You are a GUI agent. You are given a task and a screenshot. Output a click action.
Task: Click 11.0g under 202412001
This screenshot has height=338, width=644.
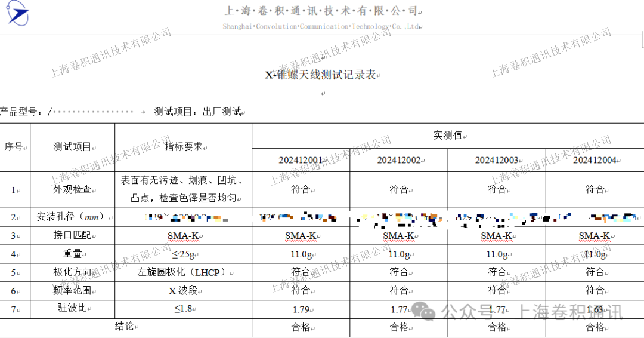point(301,254)
